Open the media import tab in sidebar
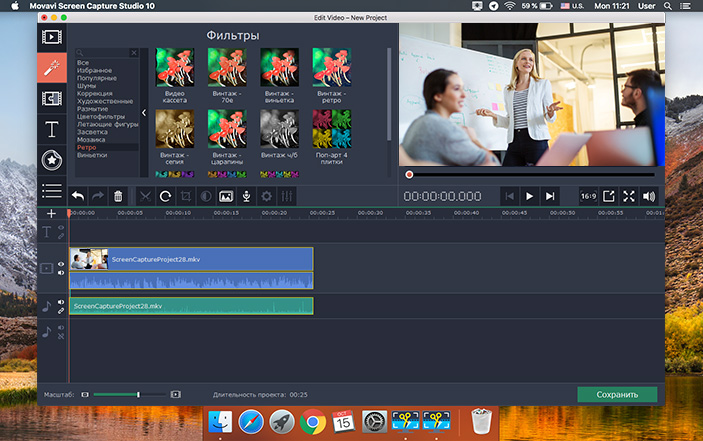Screen dimensions: 703x441 tap(52, 37)
